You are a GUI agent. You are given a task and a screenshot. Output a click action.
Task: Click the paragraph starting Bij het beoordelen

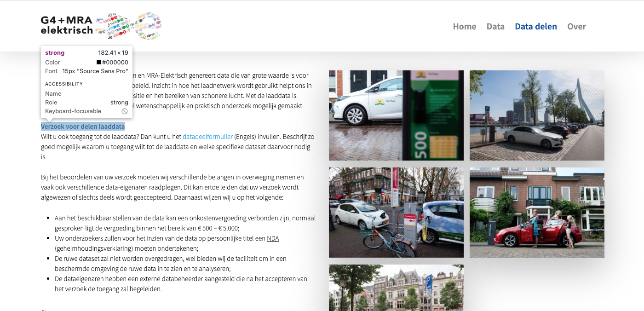(172, 187)
